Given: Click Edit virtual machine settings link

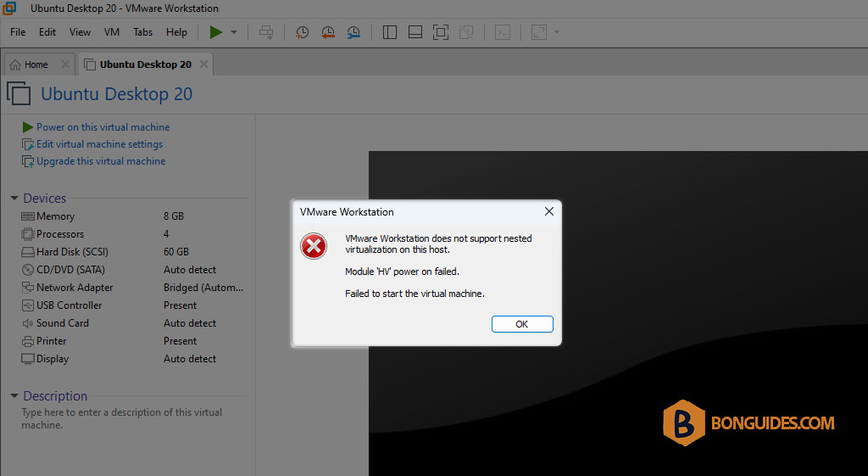Looking at the screenshot, I should 100,144.
